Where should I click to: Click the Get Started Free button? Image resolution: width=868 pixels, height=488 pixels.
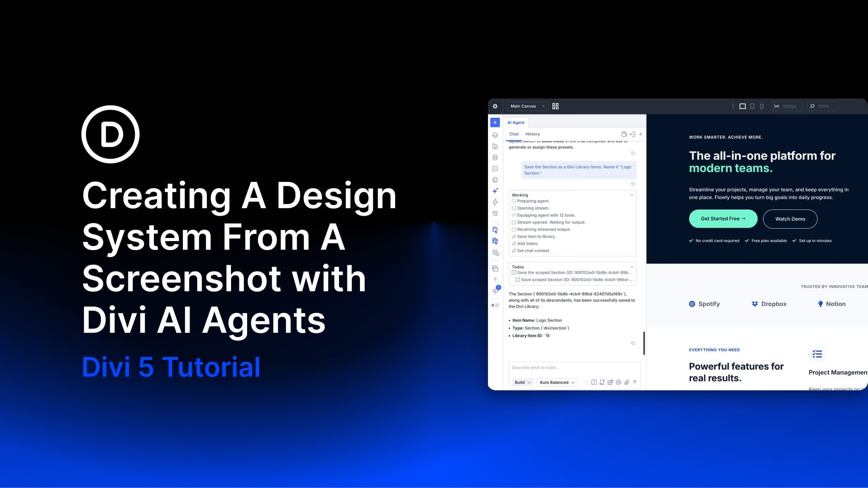[x=723, y=219]
